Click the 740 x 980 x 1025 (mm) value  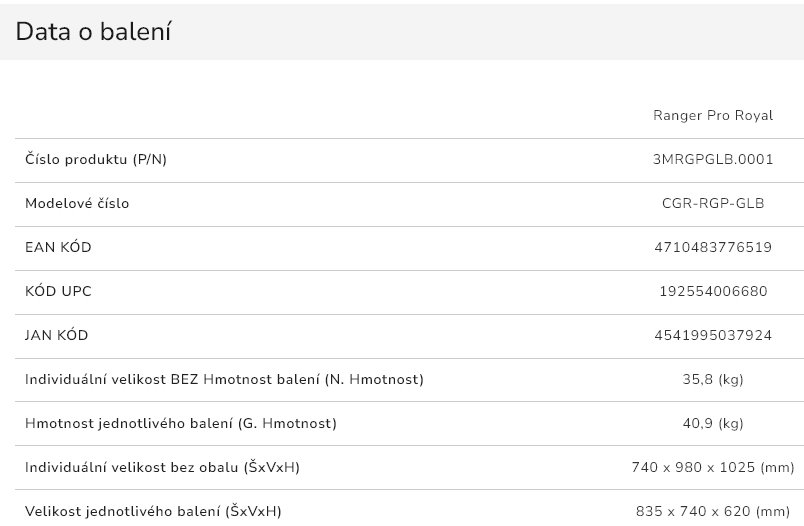pyautogui.click(x=713, y=467)
